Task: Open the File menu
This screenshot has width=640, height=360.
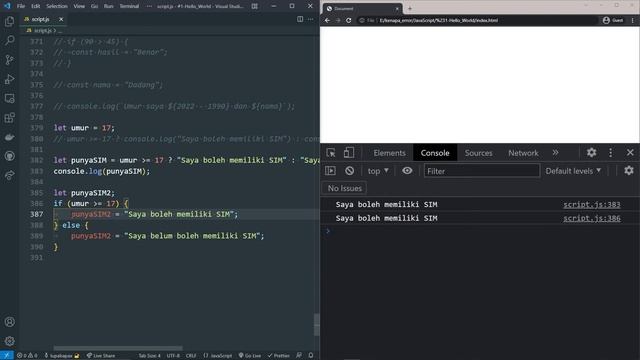Action: pos(21,6)
